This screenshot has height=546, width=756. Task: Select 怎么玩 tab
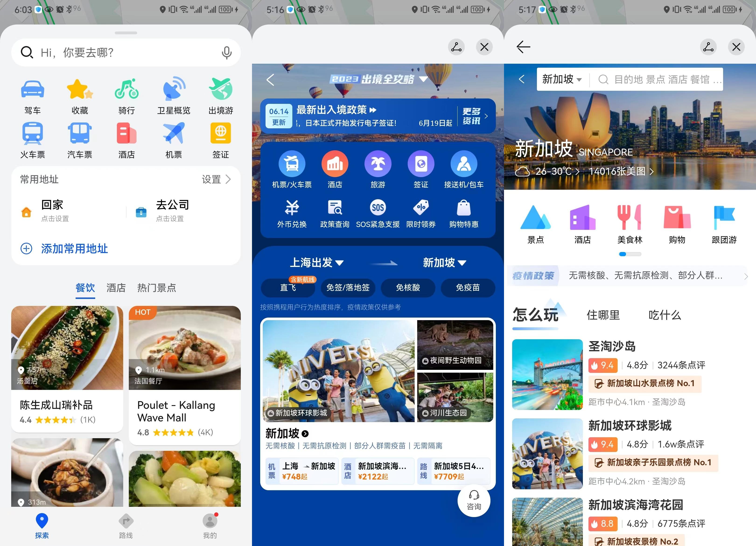click(535, 315)
